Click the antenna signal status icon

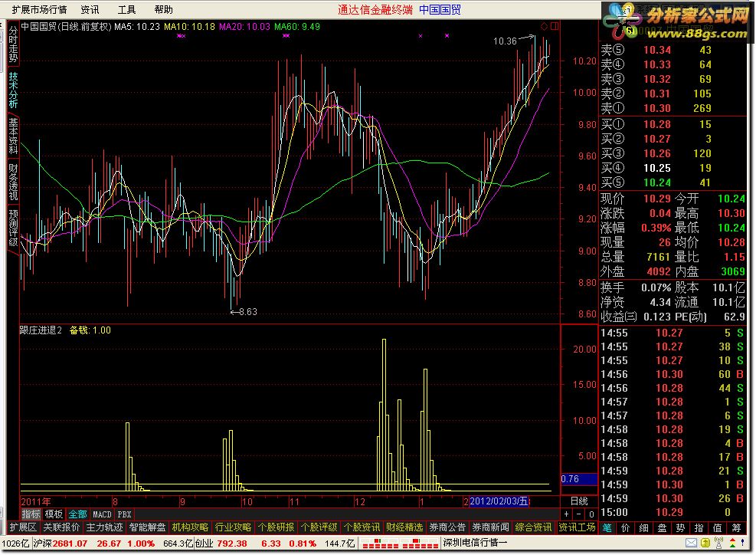tap(719, 544)
